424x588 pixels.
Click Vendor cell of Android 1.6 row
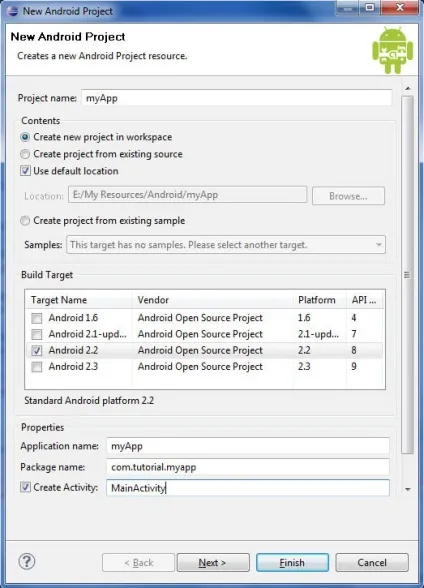coord(200,318)
